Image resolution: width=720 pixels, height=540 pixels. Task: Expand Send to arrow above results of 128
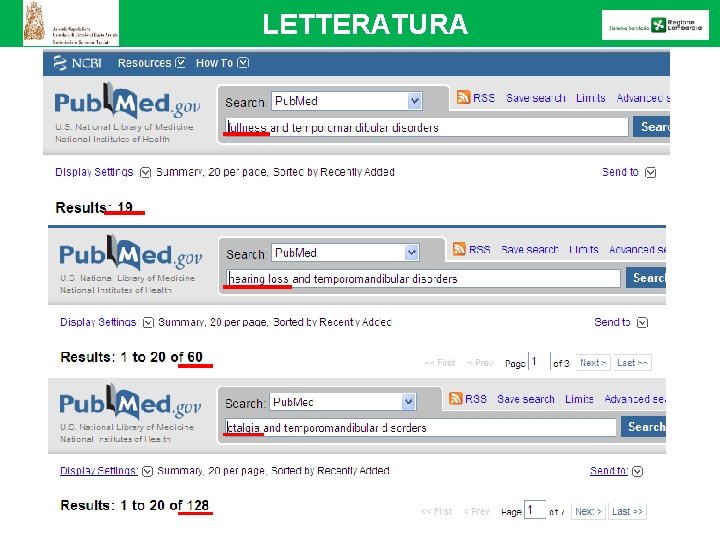(637, 472)
